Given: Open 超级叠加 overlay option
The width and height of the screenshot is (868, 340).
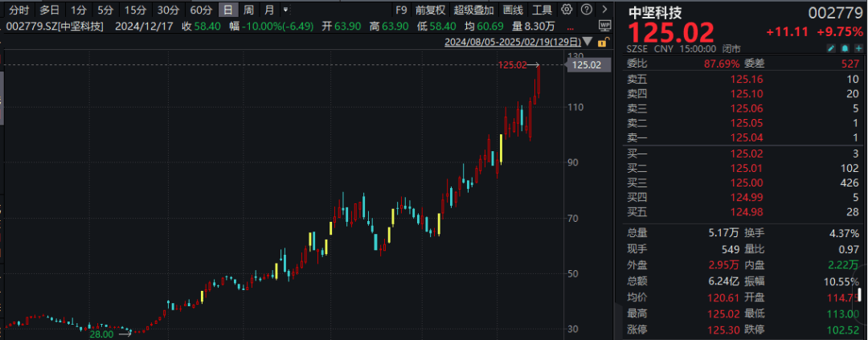Looking at the screenshot, I should tap(473, 10).
